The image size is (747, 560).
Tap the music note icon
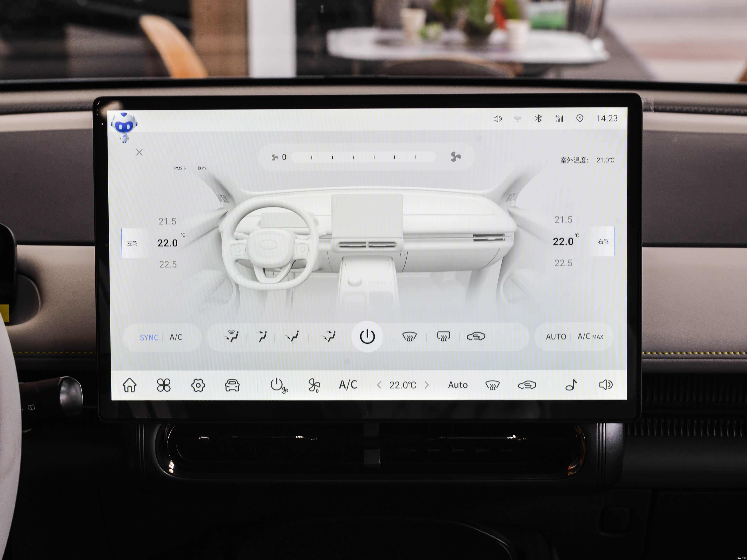point(571,384)
